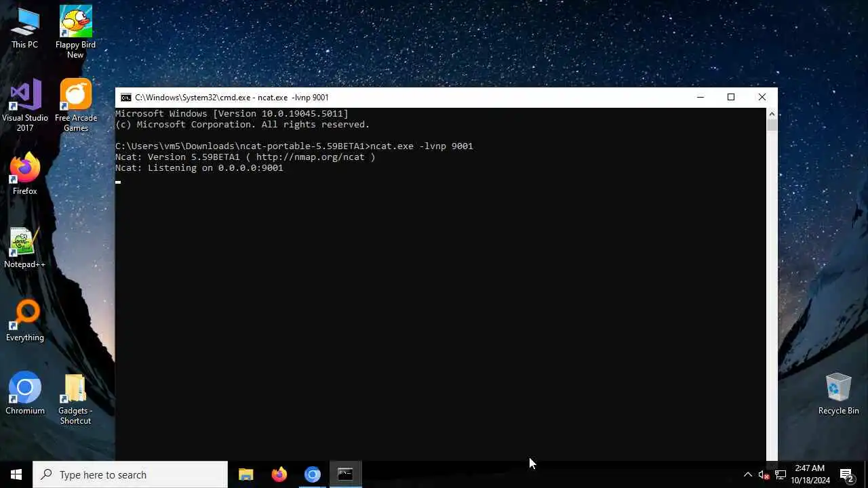Select the Recycle Bin desktop icon
868x488 pixels.
click(x=838, y=394)
